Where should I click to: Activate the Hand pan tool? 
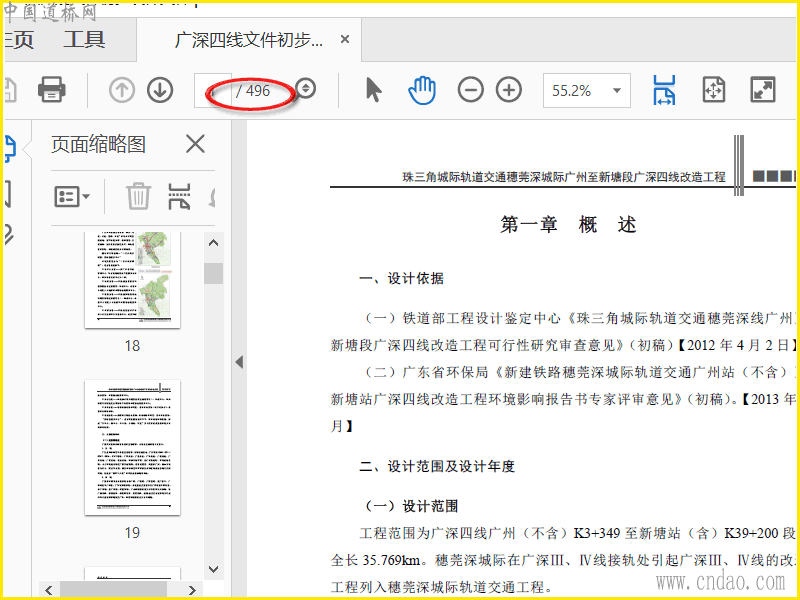[422, 90]
